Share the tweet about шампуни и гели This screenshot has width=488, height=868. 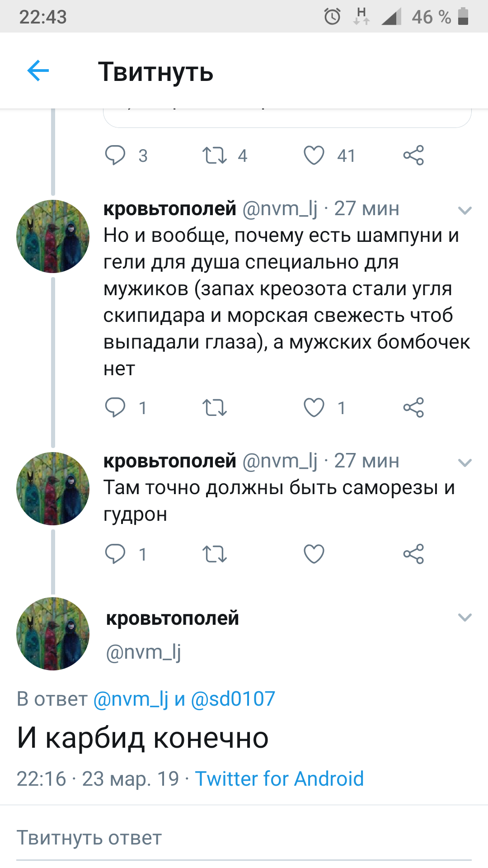pos(413,407)
